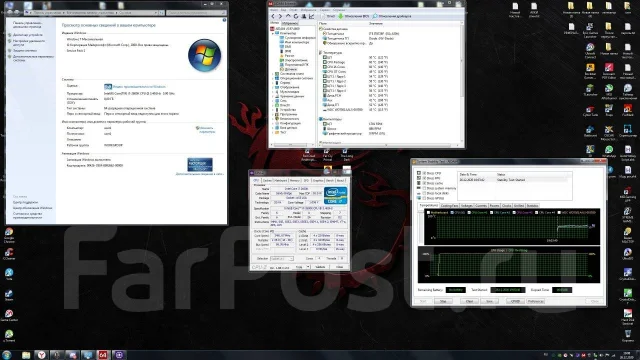Click the driver update button in AIDA64

392,16
